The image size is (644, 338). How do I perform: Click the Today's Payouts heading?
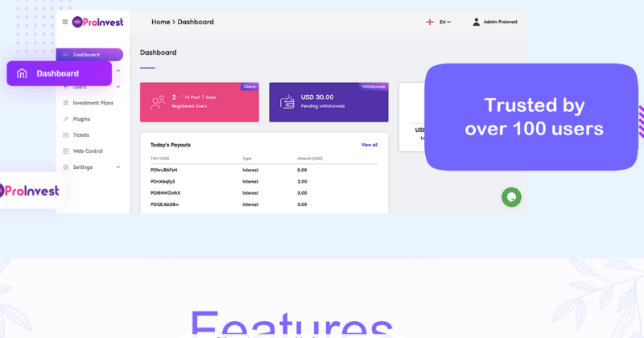point(171,145)
